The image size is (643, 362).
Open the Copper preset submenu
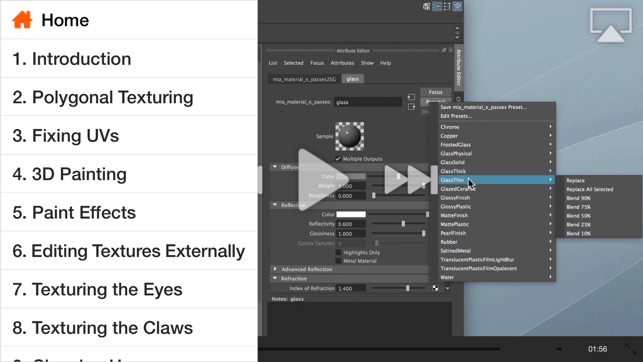(496, 136)
